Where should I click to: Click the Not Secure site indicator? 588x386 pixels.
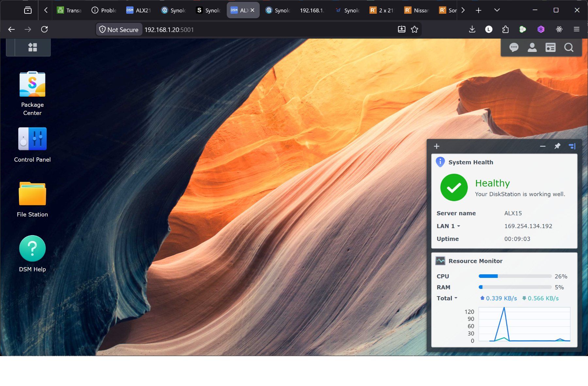pos(119,29)
